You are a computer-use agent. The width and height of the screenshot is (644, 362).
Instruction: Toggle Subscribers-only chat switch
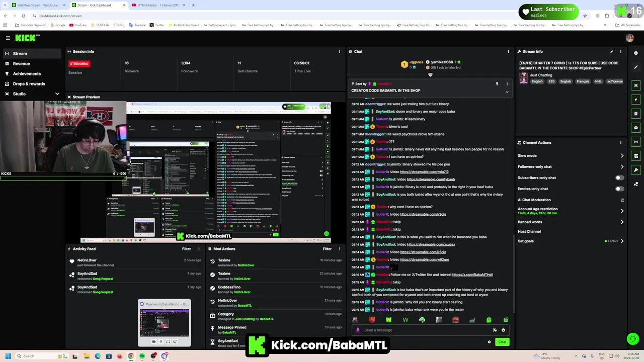click(x=619, y=178)
